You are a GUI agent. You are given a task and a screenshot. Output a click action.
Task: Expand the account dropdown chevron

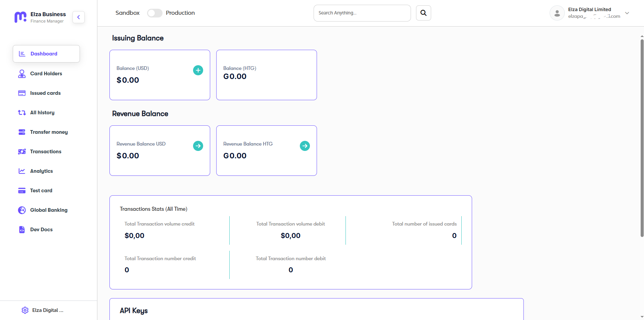tap(627, 13)
